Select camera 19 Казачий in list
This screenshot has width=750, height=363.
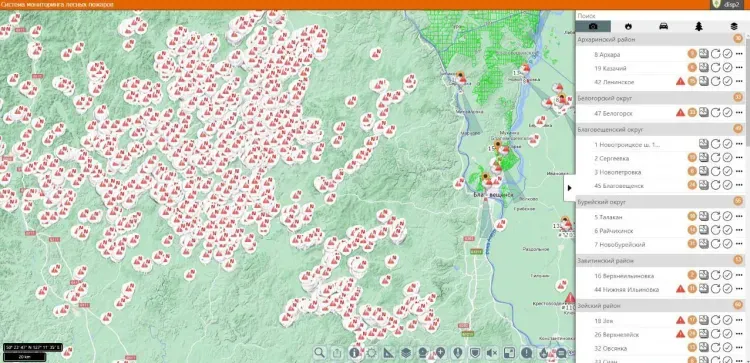click(x=610, y=68)
